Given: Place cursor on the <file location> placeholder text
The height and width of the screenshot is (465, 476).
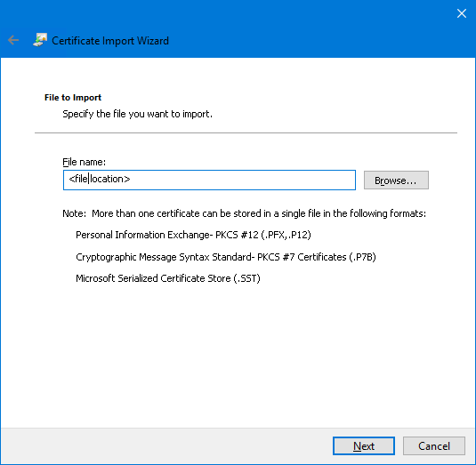Looking at the screenshot, I should click(x=100, y=179).
